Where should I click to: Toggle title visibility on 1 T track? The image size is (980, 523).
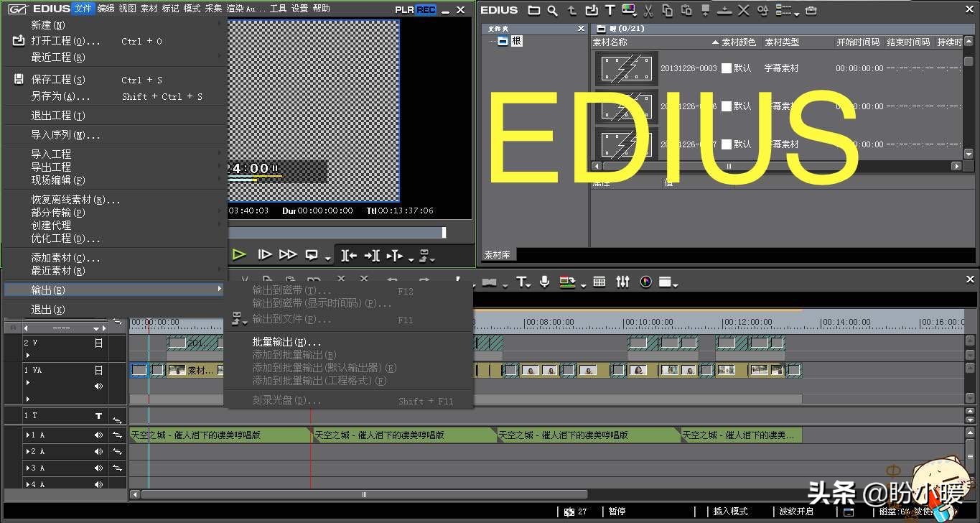click(x=98, y=416)
